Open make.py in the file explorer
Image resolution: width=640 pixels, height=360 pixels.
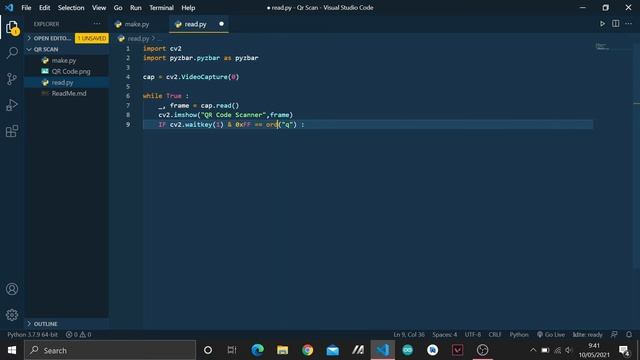(x=64, y=60)
